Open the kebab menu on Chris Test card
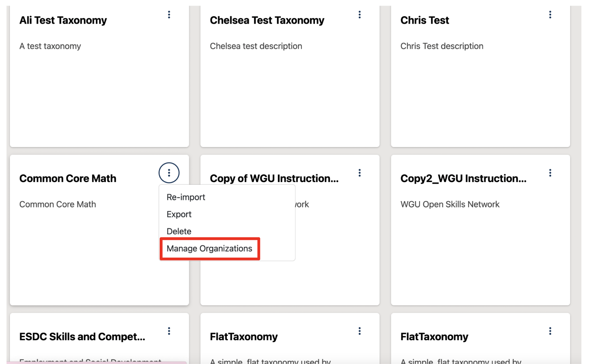 (x=550, y=15)
